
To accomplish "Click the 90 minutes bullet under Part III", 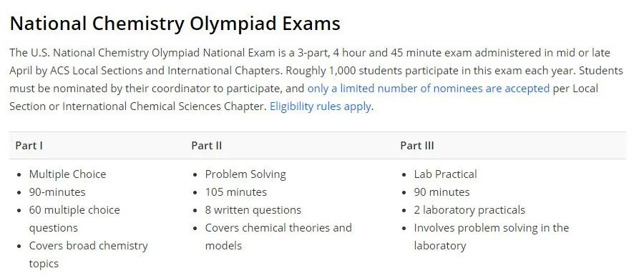I will (x=441, y=192).
